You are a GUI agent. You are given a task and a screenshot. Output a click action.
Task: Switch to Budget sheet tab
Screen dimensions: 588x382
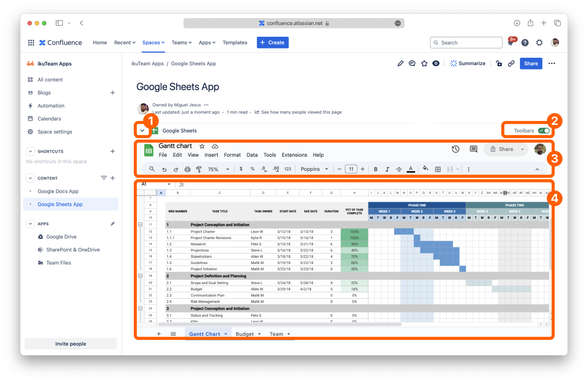[245, 334]
